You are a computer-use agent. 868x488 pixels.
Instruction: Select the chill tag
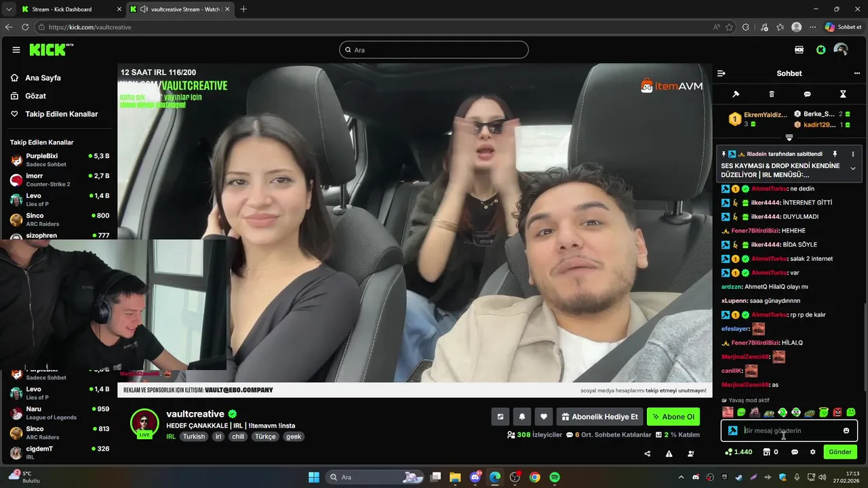point(238,436)
